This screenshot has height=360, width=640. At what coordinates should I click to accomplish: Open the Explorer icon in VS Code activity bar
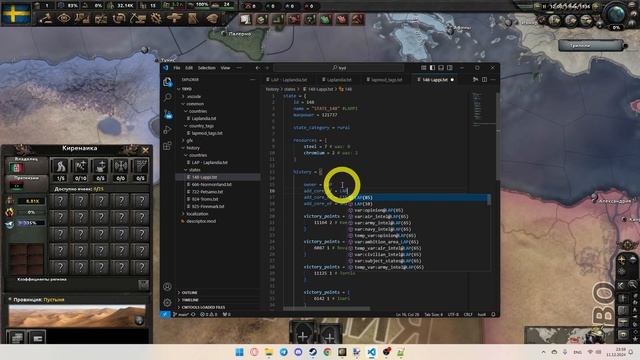point(167,82)
